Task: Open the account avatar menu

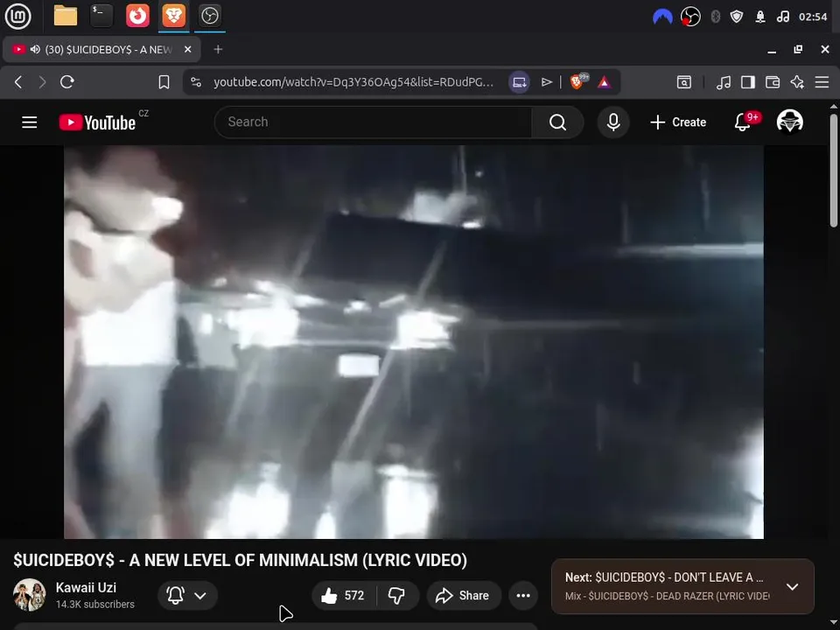Action: click(789, 122)
